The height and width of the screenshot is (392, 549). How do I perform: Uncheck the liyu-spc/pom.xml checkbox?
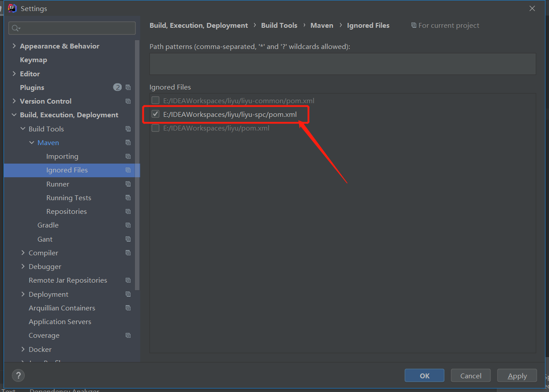[155, 114]
